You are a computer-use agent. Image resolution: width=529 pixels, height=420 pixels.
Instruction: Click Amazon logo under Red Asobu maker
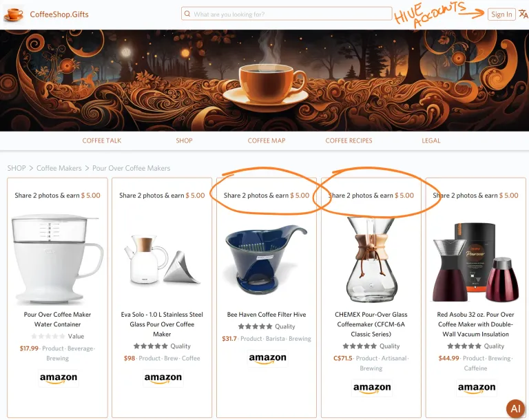[x=477, y=388]
